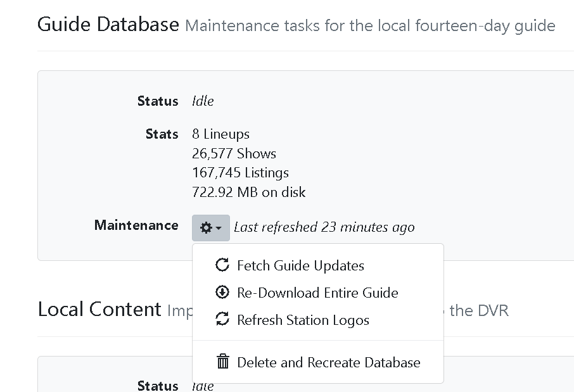
Task: Click the Stats field label
Action: (162, 134)
